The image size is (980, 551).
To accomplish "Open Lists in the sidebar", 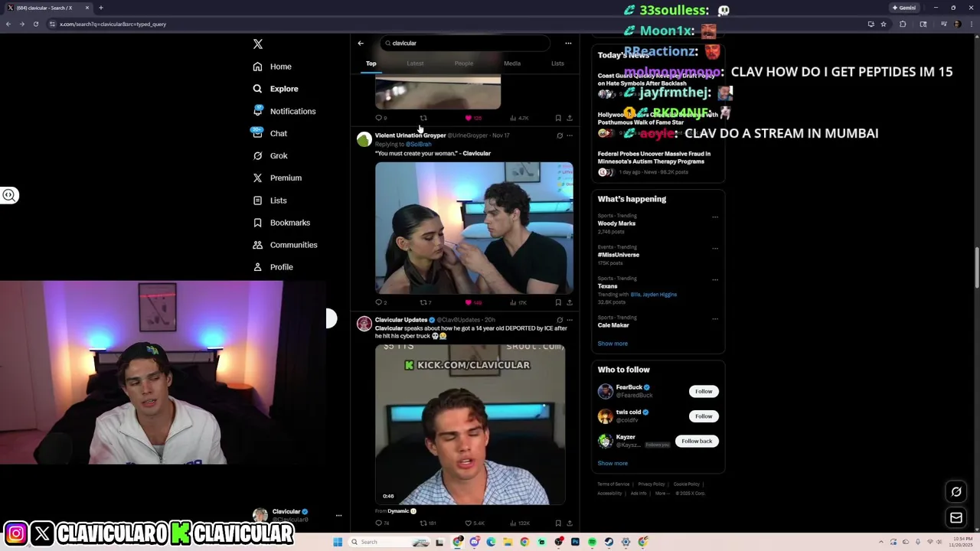I will coord(270,201).
